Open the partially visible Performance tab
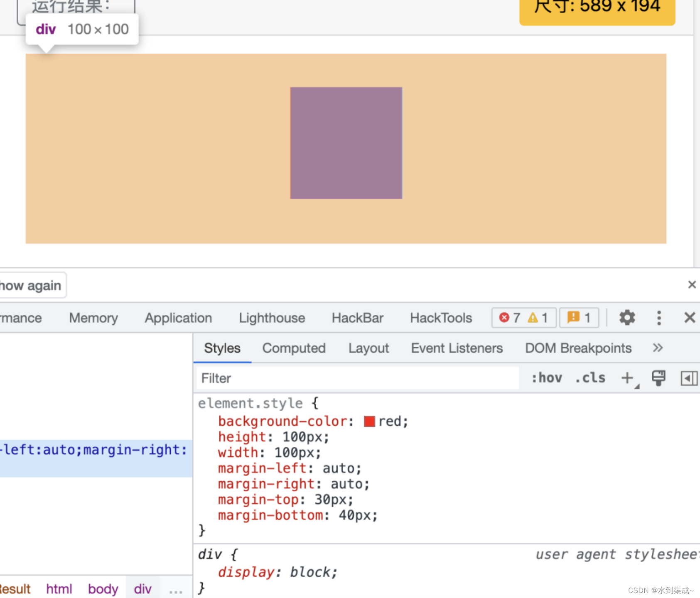The height and width of the screenshot is (598, 700). coord(21,318)
